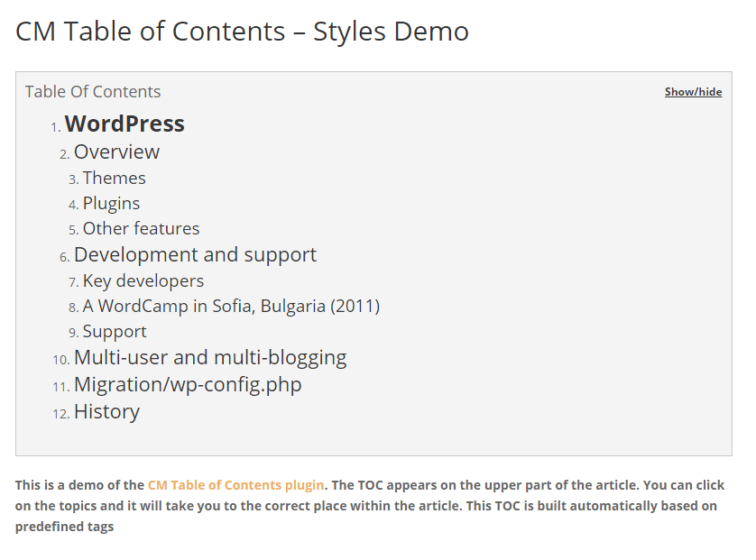Open the Migration/wp-config.php section
This screenshot has height=560, width=756.
click(x=188, y=385)
